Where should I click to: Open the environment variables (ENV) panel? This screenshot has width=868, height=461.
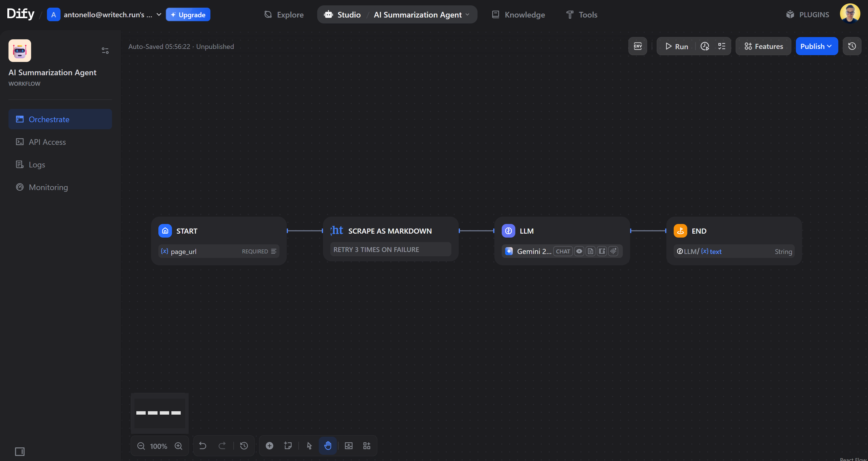click(x=638, y=46)
